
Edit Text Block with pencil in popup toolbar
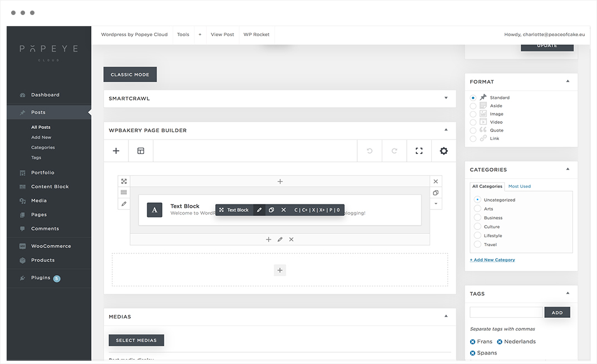pyautogui.click(x=259, y=210)
